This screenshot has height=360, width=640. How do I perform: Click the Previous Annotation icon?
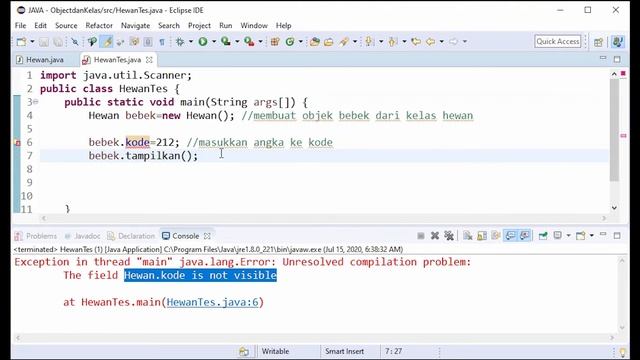[393, 42]
